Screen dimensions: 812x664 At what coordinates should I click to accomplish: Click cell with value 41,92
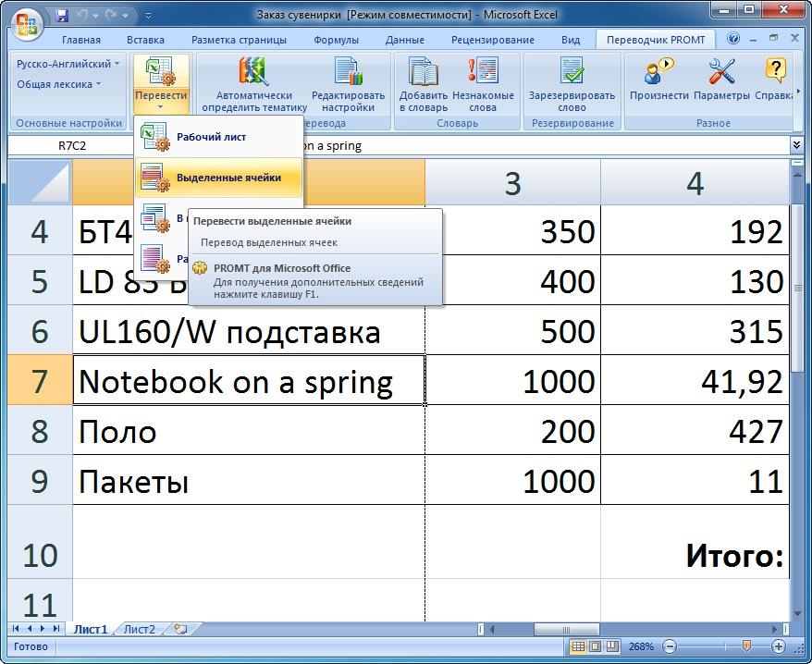[x=695, y=380]
